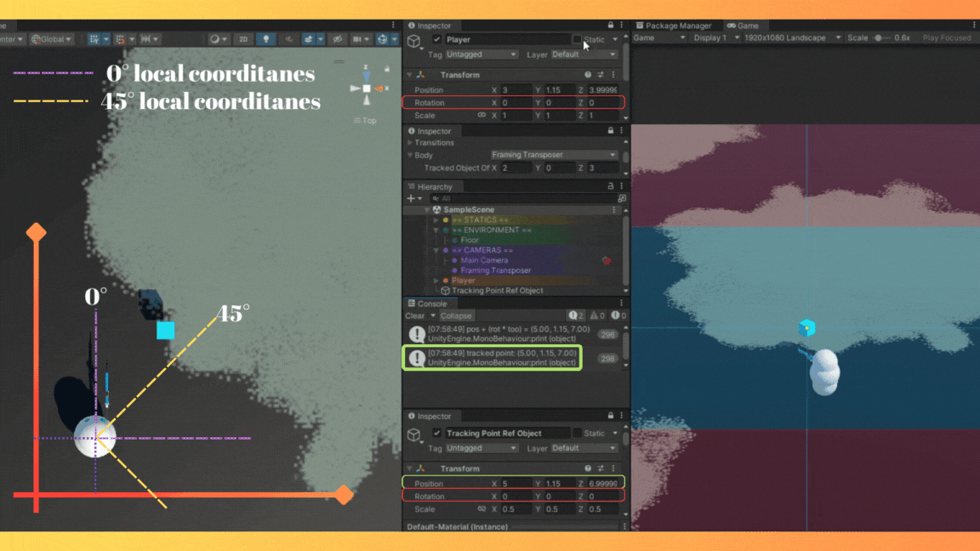Select the tracked point log entry in the Console
Viewport: 980px width, 551px height.
click(x=500, y=355)
